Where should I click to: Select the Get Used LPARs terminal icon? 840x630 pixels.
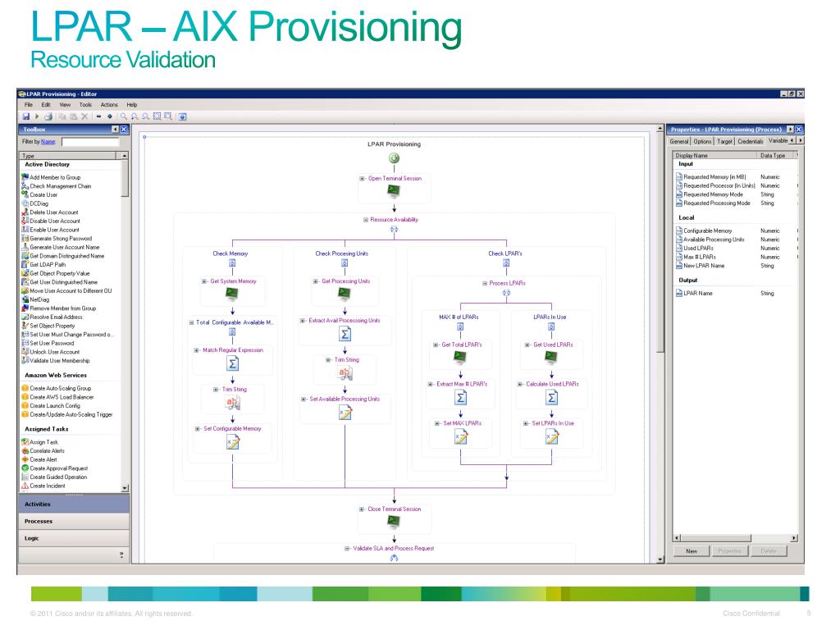click(x=551, y=358)
